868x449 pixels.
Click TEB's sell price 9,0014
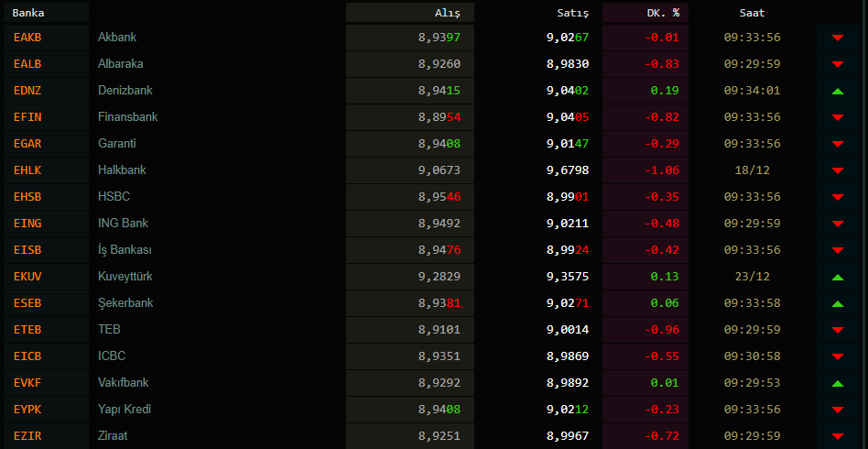pos(568,330)
